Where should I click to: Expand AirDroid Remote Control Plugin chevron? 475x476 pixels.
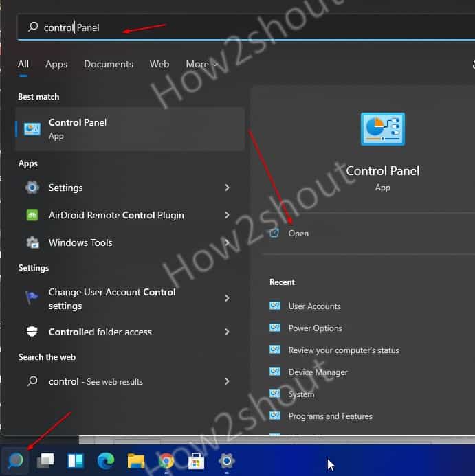click(227, 215)
